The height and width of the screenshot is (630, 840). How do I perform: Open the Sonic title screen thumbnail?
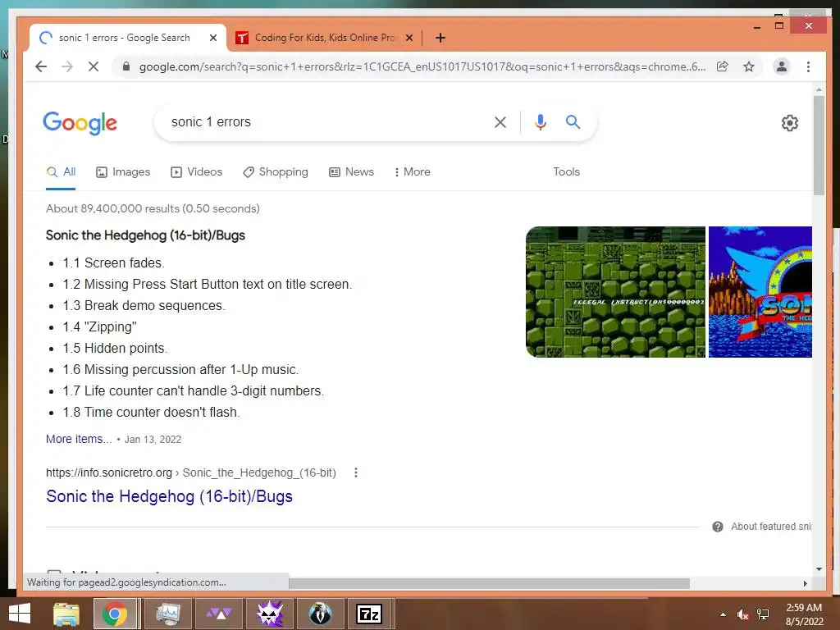(760, 292)
